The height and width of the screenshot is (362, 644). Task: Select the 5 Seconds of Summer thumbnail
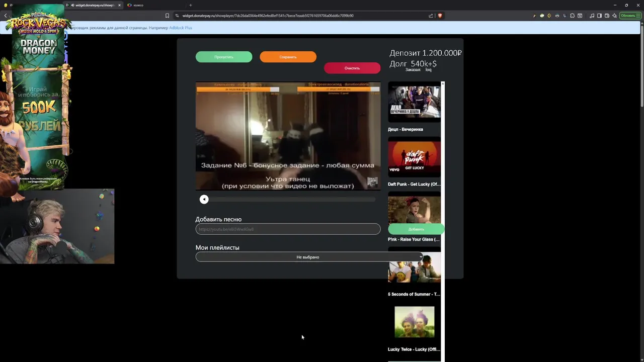pos(414,267)
